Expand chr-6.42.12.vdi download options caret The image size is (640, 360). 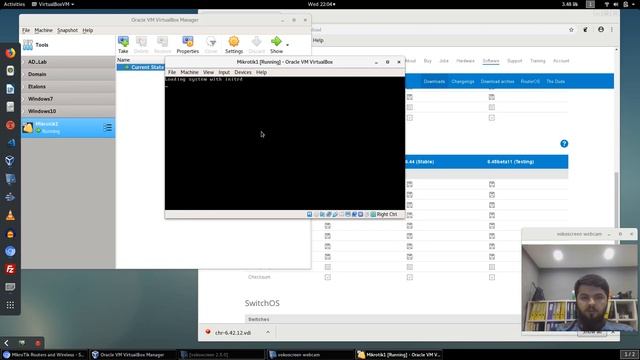(268, 332)
